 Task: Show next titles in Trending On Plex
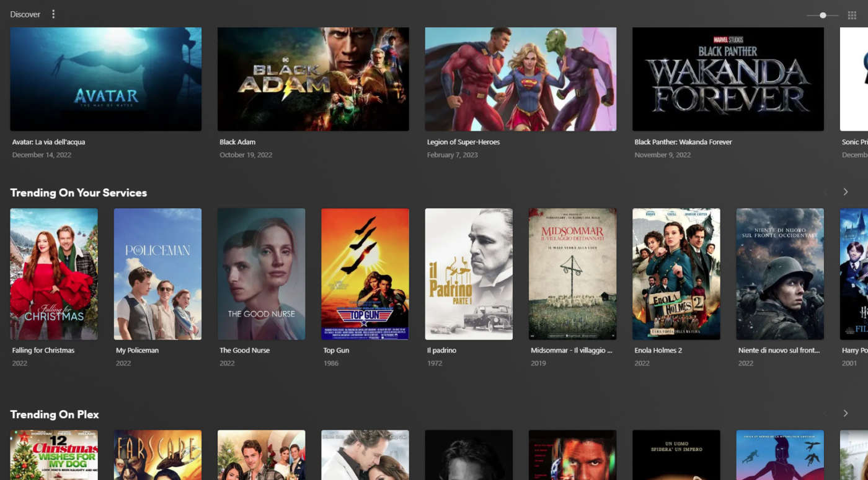pyautogui.click(x=845, y=413)
